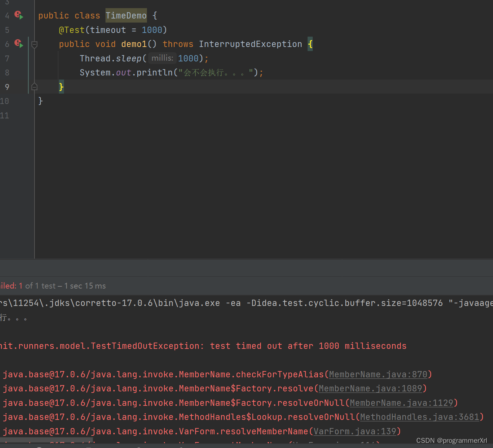Collapse the demo1 method using its fold marker
This screenshot has width=493, height=448.
point(34,44)
